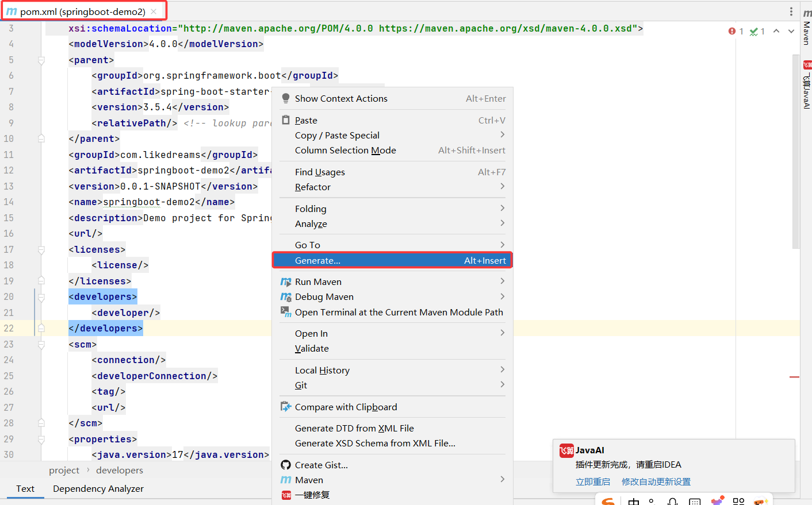Expand the Copy / Paste Special submenu
Image resolution: width=812 pixels, height=505 pixels.
392,135
